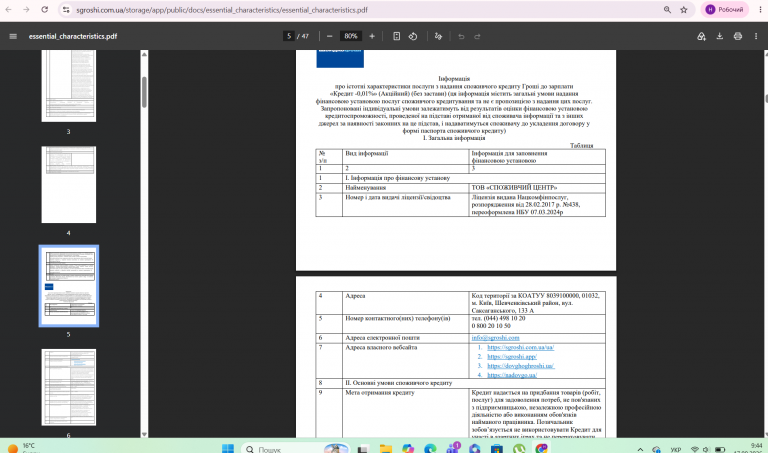Reload the current page
Viewport: 768px width, 453px height.
[x=45, y=10]
